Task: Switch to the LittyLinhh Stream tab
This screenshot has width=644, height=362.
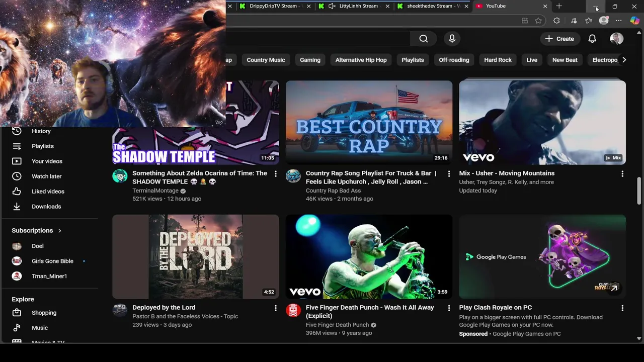Action: tap(354, 6)
